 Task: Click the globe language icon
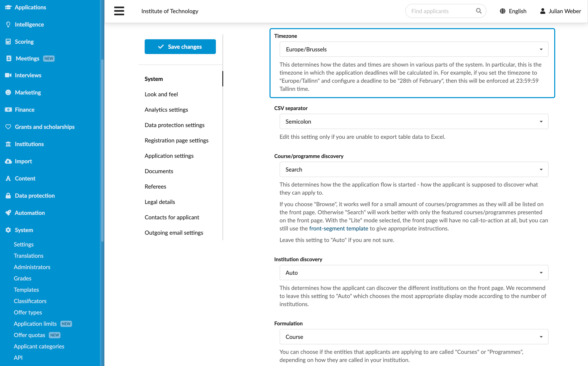[x=503, y=11]
